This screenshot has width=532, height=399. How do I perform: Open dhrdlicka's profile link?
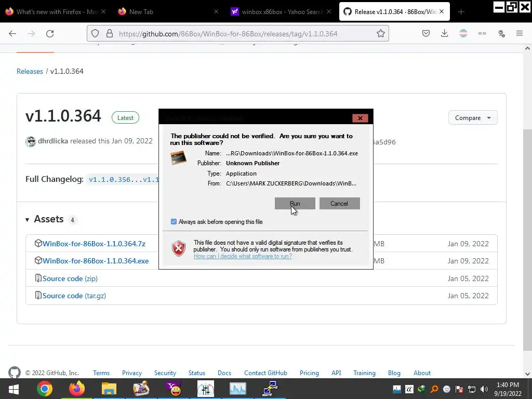[x=53, y=141]
